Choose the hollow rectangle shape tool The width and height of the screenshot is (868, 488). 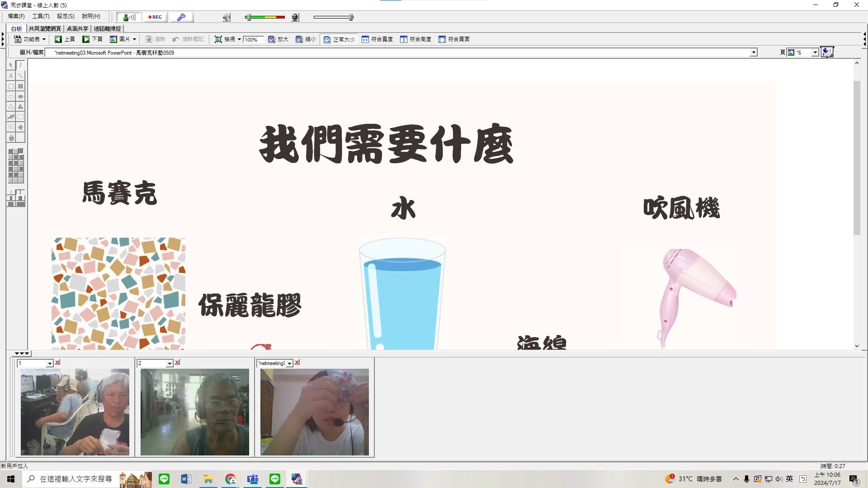pos(11,86)
